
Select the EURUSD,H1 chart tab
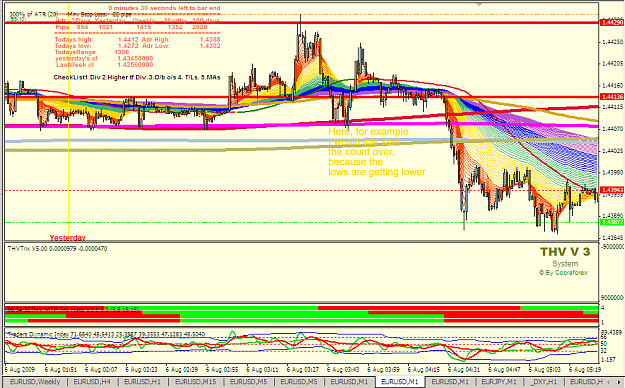(x=143, y=382)
